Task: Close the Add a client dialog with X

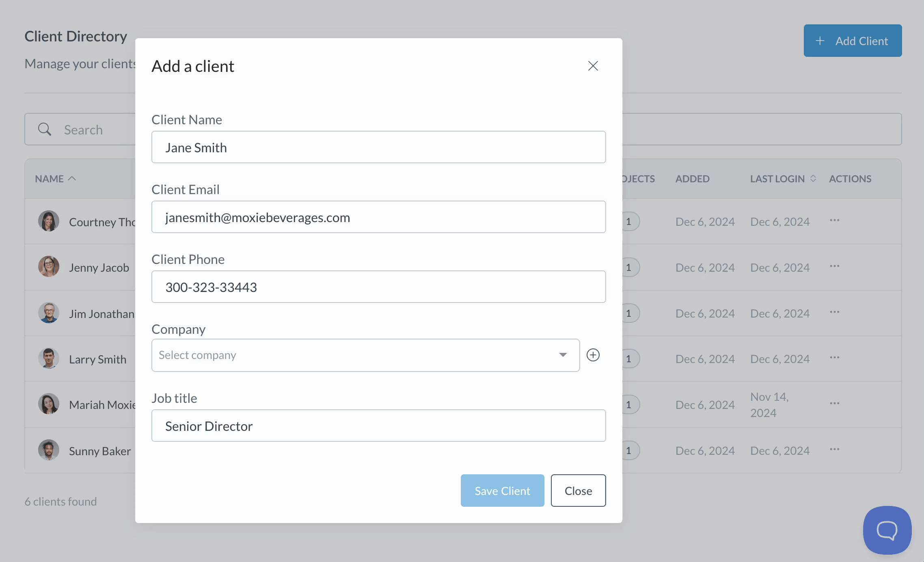Action: pos(593,66)
